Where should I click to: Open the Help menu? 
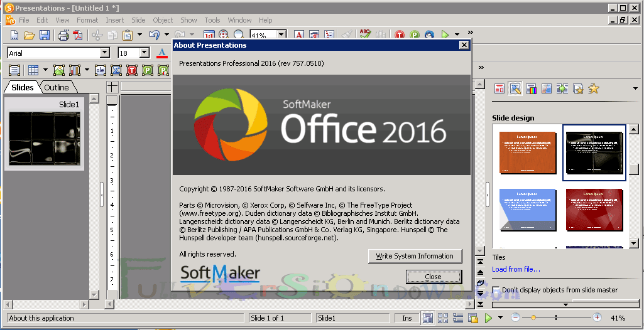pos(265,20)
